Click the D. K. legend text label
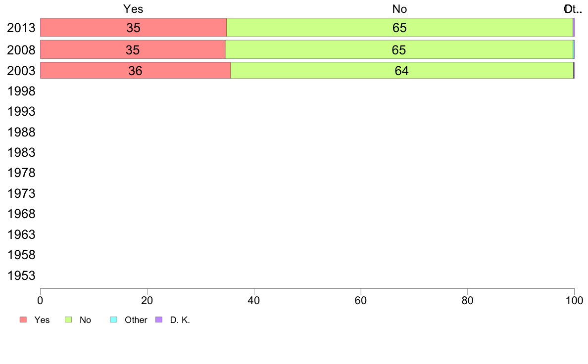 [180, 320]
